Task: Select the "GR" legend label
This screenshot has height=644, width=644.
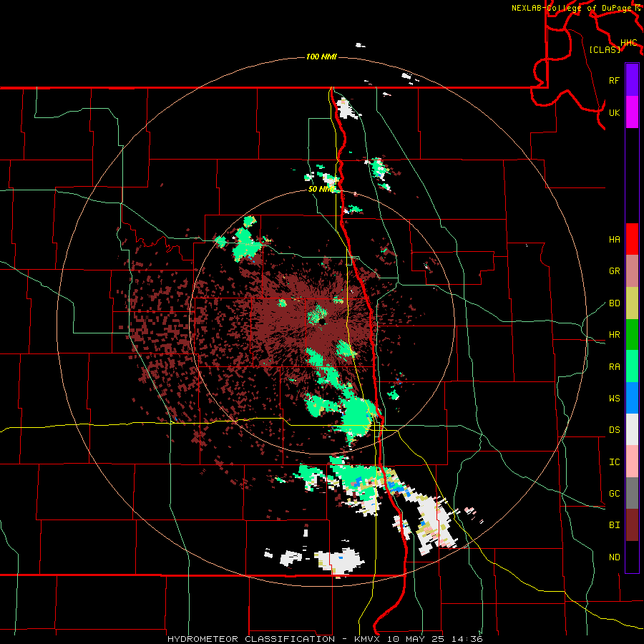Action: coord(614,271)
